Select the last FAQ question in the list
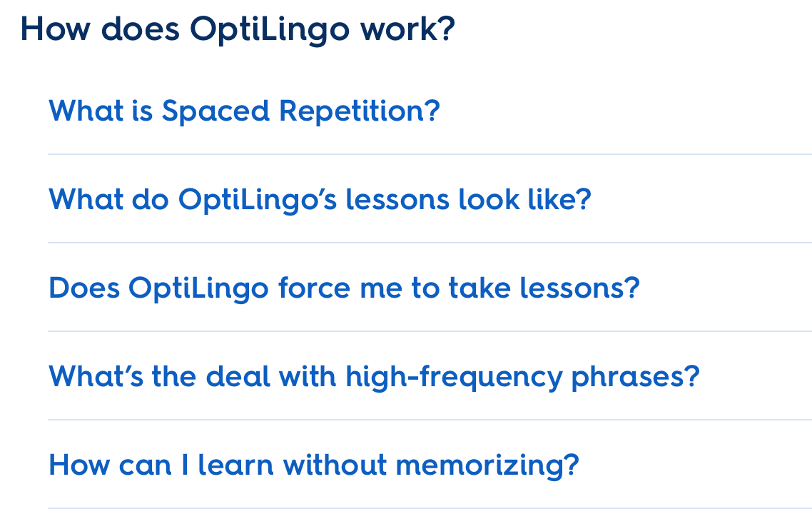Image resolution: width=812 pixels, height=514 pixels. point(313,465)
